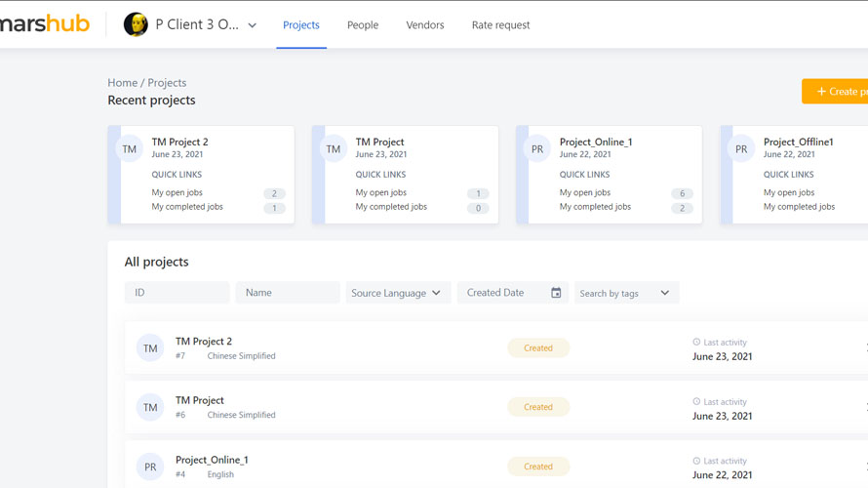Click the plus icon on Create button
This screenshot has height=488, width=868.
pos(821,92)
